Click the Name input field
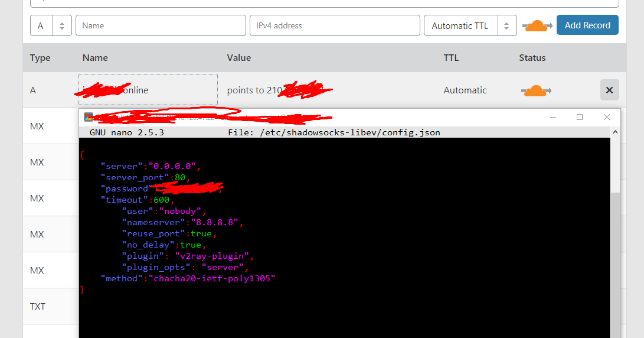This screenshot has height=338, width=644. click(x=161, y=25)
